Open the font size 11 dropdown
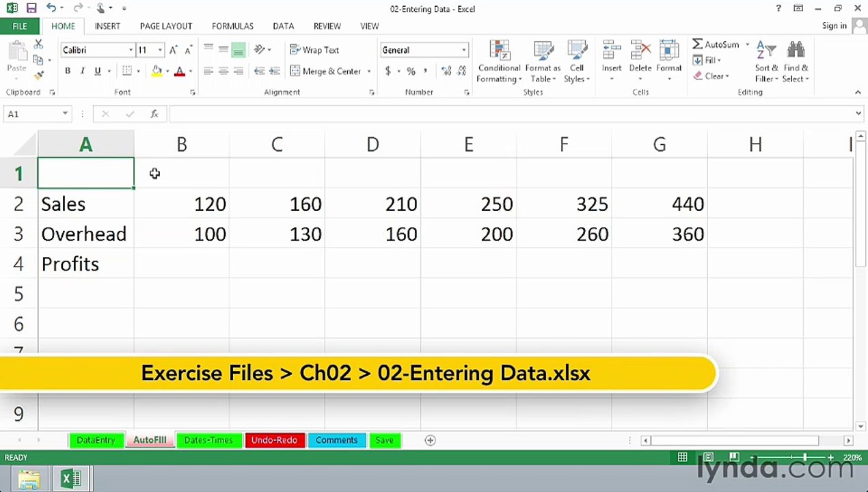 coord(160,50)
